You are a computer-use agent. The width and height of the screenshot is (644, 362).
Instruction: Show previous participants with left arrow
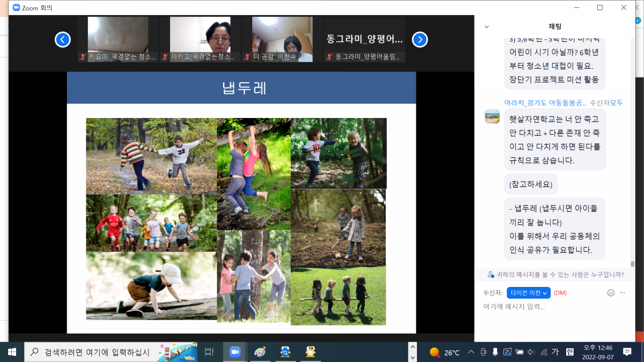(63, 40)
